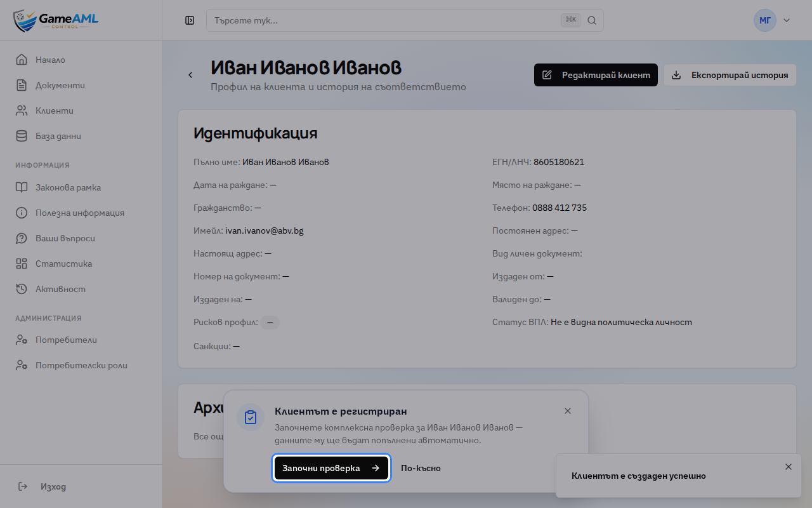Image resolution: width=812 pixels, height=508 pixels.
Task: Open the Начало home icon
Action: (x=22, y=60)
